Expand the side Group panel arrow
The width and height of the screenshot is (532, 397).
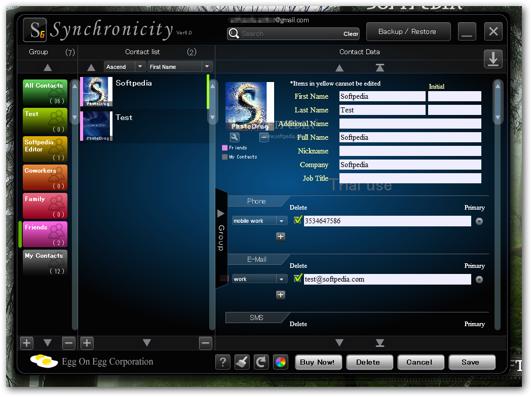[220, 214]
